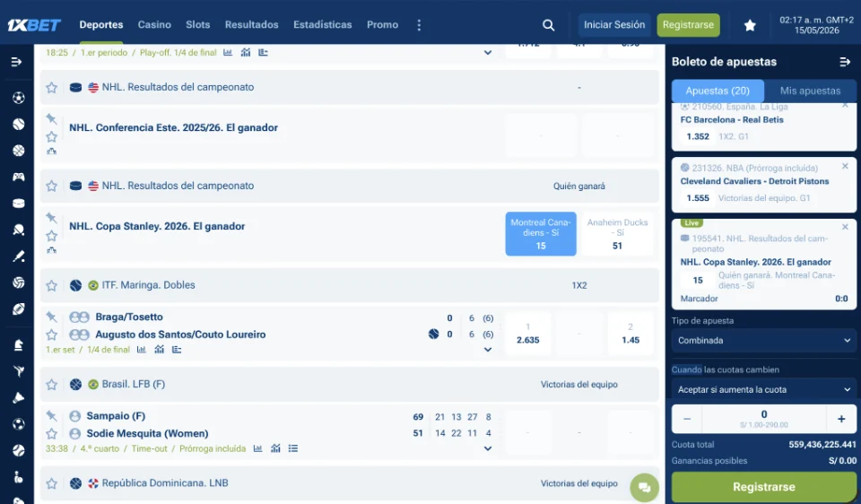The height and width of the screenshot is (504, 861).
Task: Pin NHL. Conferencia Este event
Action: pyautogui.click(x=52, y=118)
